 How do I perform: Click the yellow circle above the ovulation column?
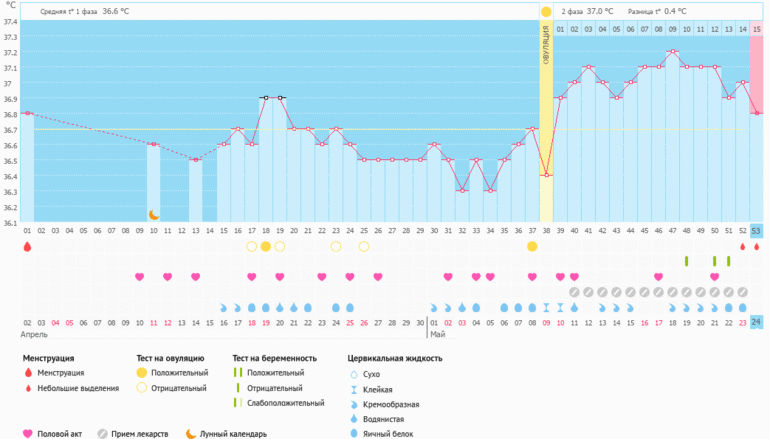pyautogui.click(x=546, y=11)
